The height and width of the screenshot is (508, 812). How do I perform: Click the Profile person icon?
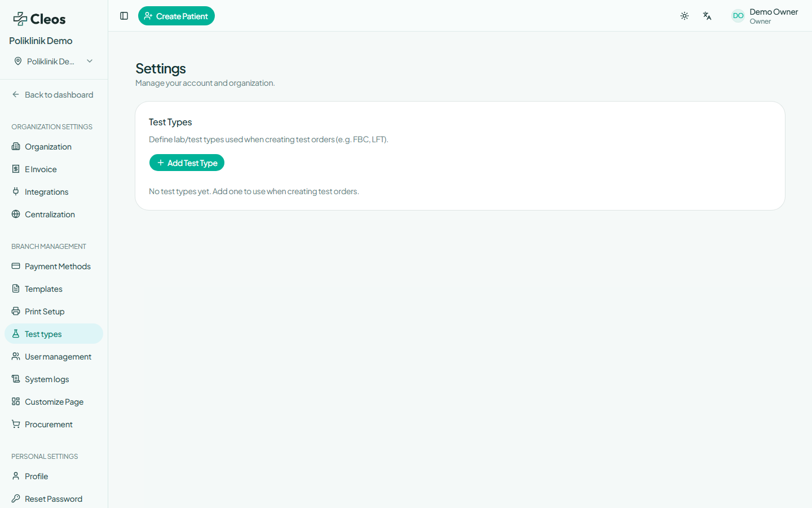pos(16,476)
